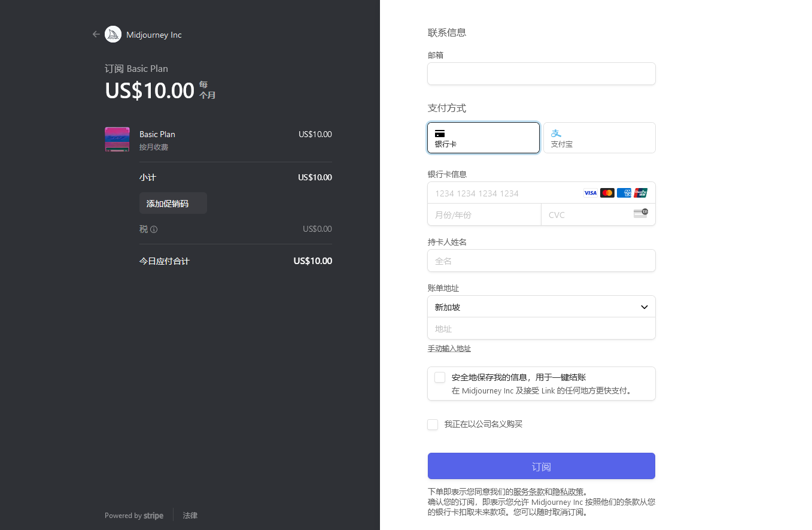Viewport: 812px width, 530px height.
Task: Click the Midjourney Inc merchant name
Action: coord(154,35)
